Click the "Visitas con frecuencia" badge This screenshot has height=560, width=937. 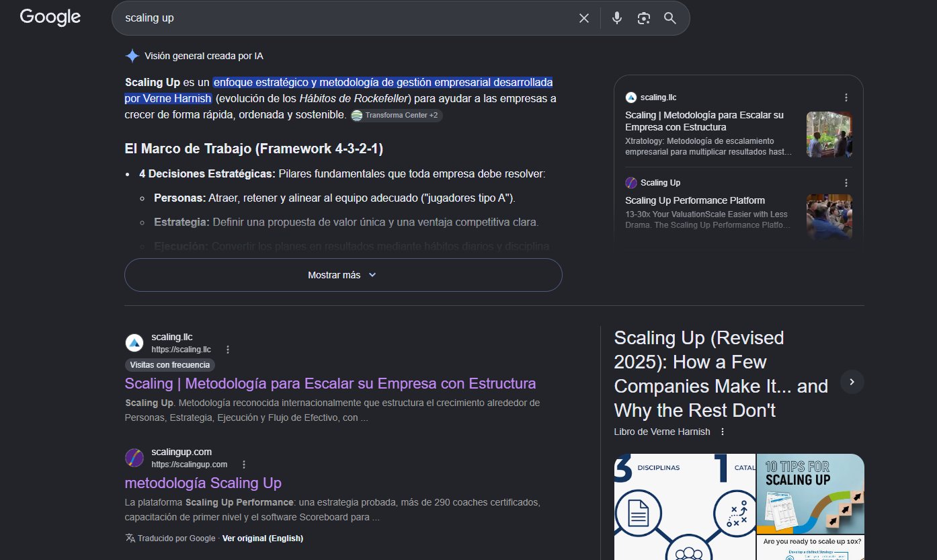click(170, 365)
